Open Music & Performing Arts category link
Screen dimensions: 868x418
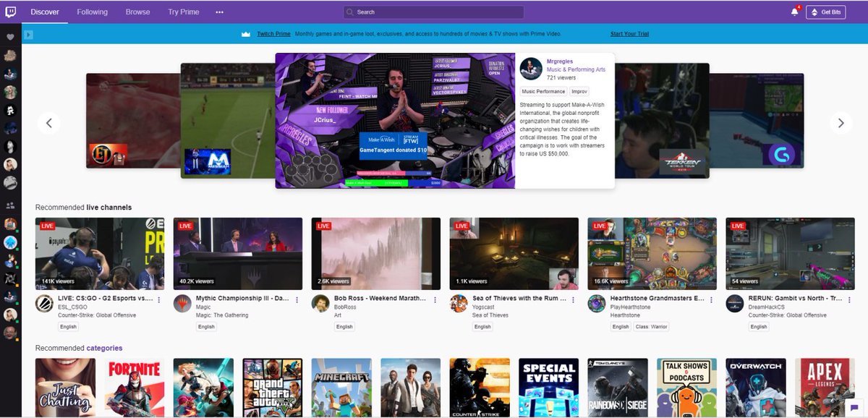[x=576, y=69]
